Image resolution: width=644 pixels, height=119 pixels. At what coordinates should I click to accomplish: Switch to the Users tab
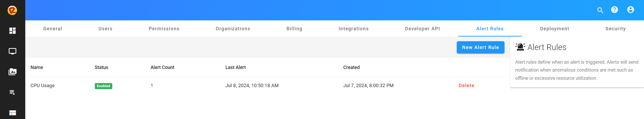click(x=105, y=29)
